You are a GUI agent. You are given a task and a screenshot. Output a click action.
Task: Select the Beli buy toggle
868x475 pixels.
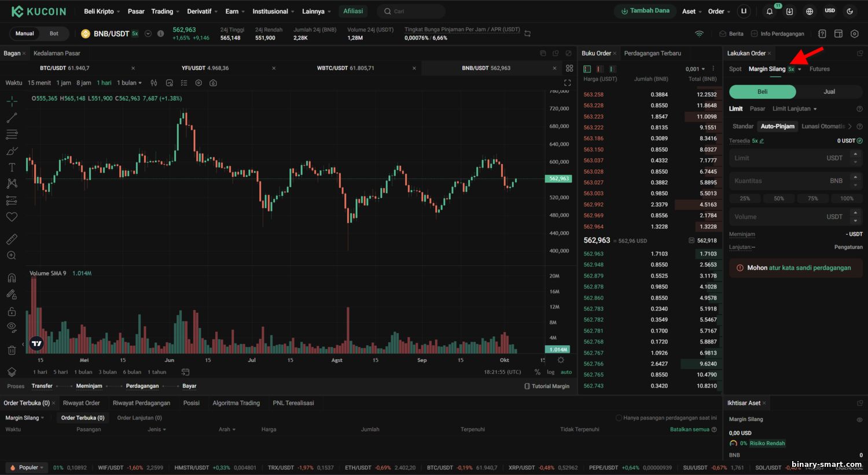[x=763, y=92]
